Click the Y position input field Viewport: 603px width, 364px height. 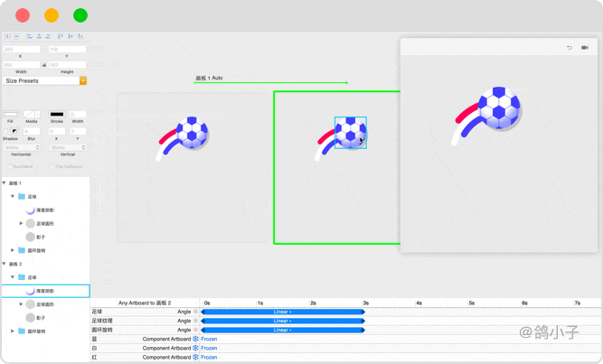(67, 49)
